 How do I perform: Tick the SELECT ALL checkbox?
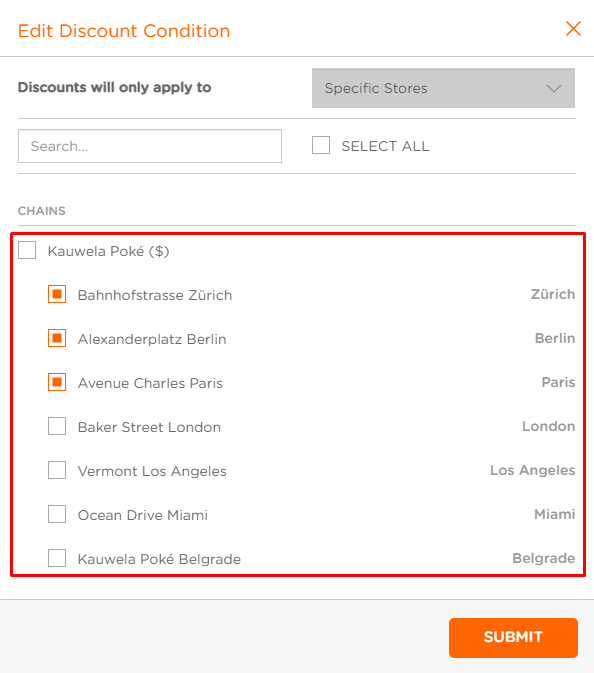321,145
